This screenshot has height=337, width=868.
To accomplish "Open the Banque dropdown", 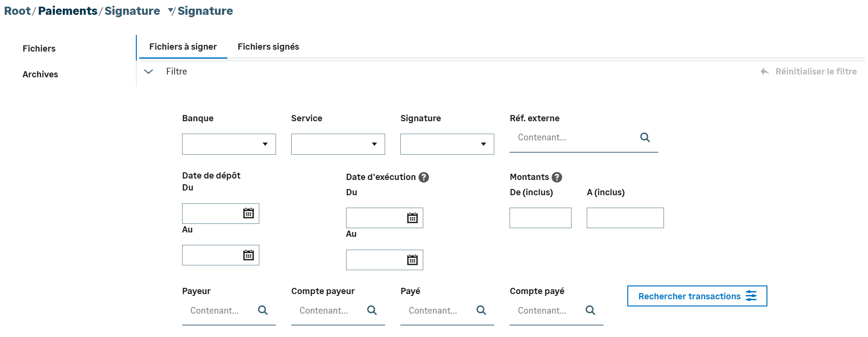I will pyautogui.click(x=229, y=144).
